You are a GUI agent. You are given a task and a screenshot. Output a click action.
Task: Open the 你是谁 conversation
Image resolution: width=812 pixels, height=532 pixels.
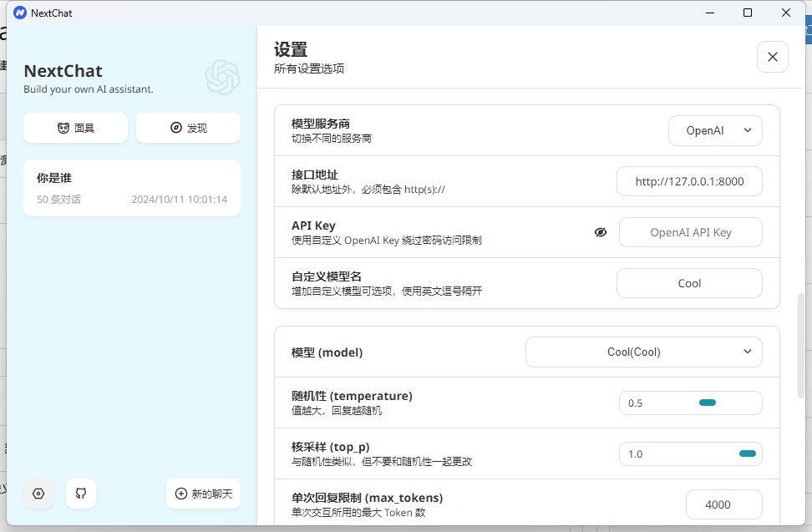pos(132,188)
